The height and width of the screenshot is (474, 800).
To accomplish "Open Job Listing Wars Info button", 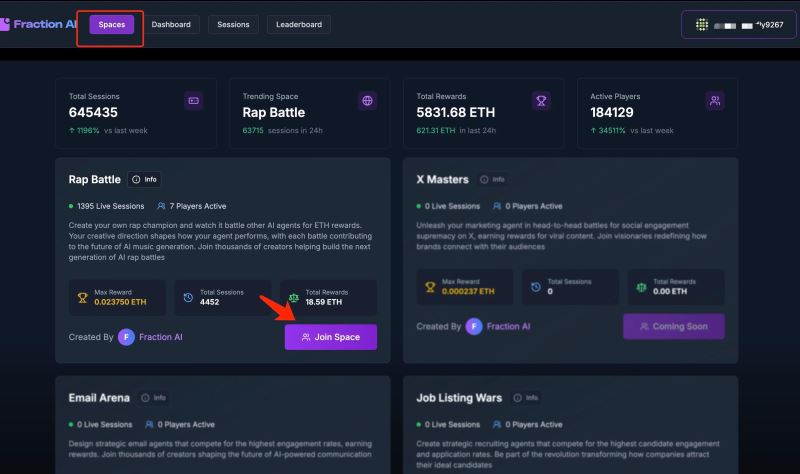I will 526,397.
